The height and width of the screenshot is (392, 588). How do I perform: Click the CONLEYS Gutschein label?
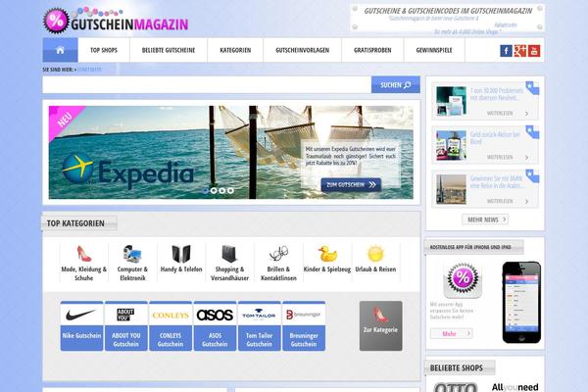171,339
